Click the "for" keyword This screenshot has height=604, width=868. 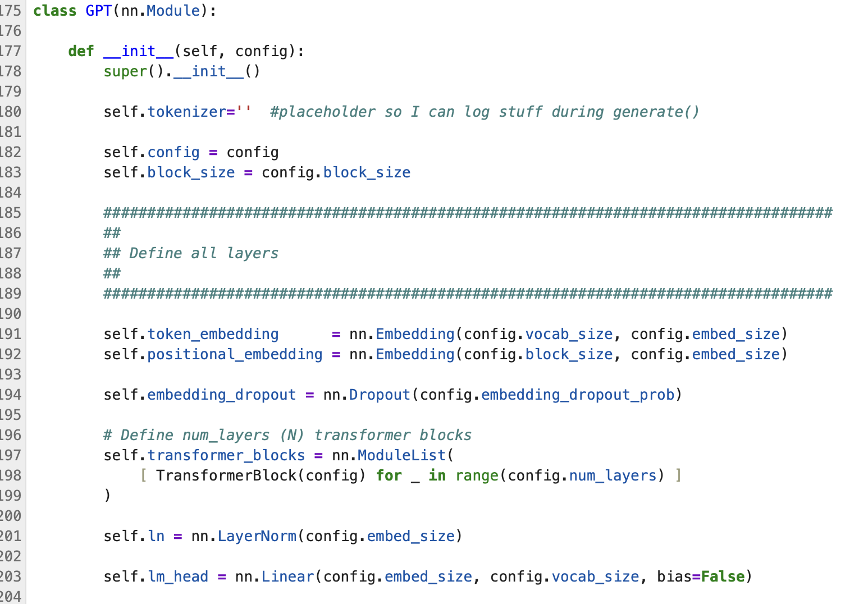(x=389, y=475)
